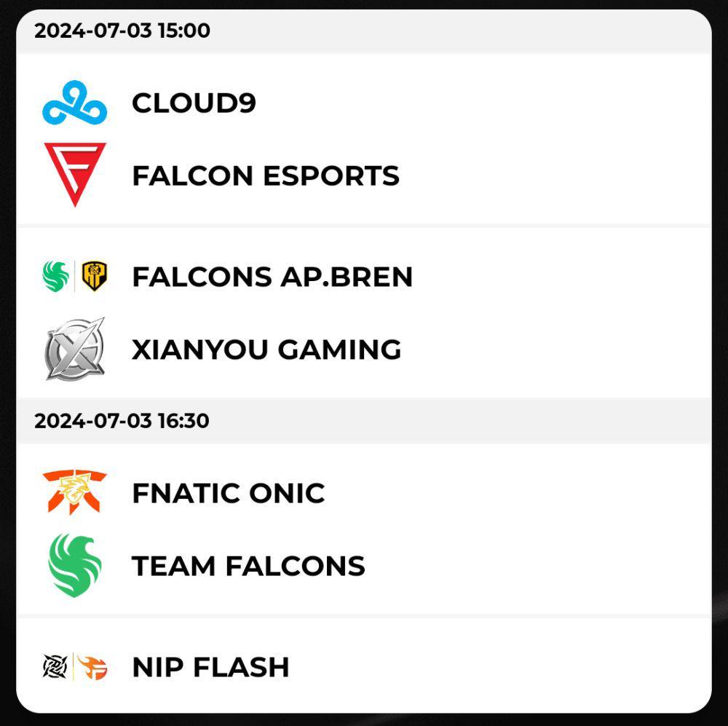
Task: Click the yellow AP.Bren shield logo
Action: (94, 277)
